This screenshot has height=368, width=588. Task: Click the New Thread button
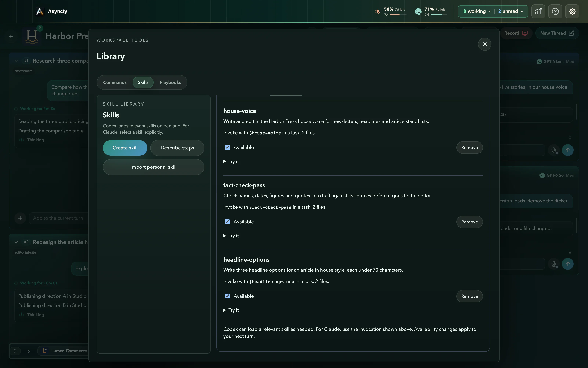[x=557, y=33]
